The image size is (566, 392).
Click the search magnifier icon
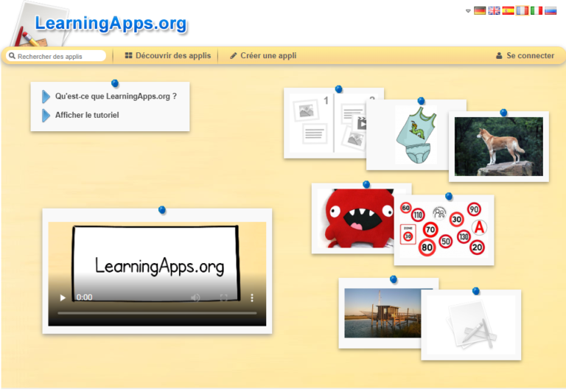[13, 56]
